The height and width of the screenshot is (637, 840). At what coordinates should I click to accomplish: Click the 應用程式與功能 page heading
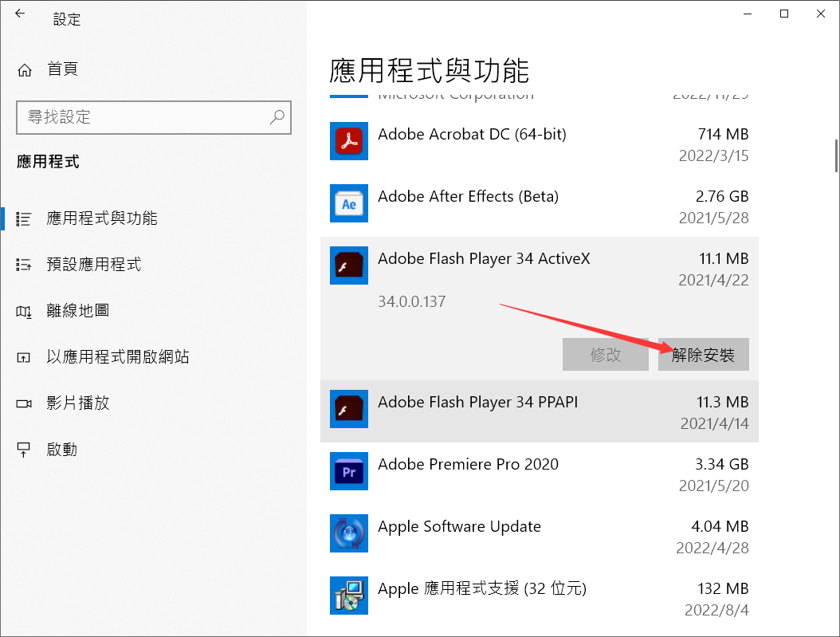430,71
